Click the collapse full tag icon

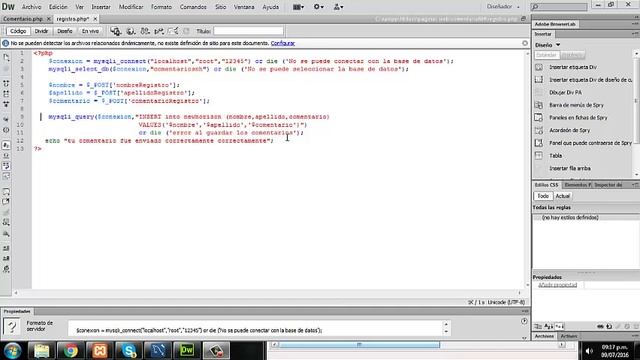coord(6,83)
